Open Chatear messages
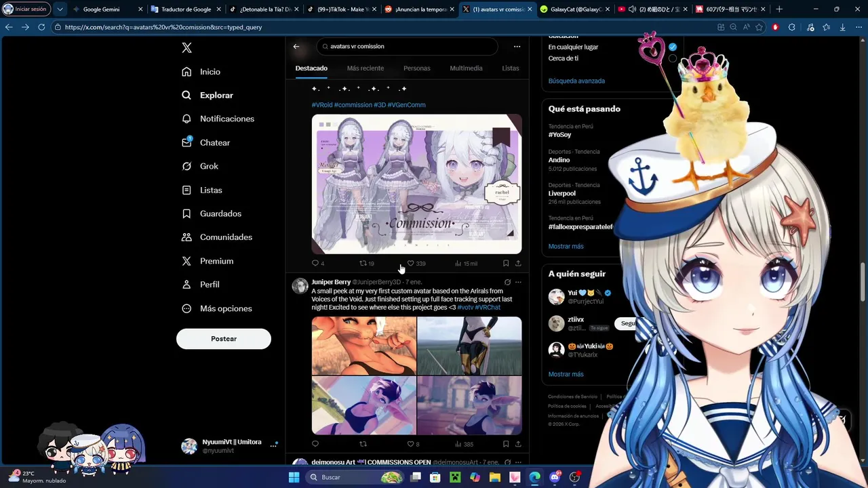This screenshot has height=488, width=868. tap(205, 142)
